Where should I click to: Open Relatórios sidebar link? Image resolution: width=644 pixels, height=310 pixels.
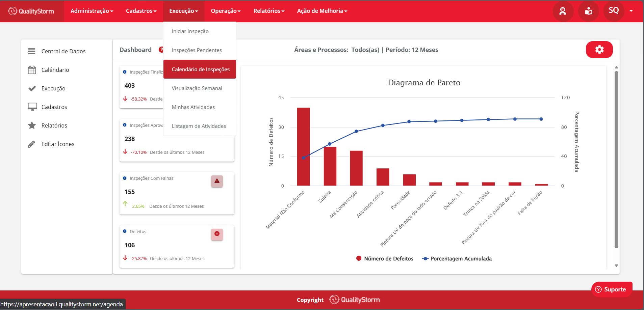[54, 125]
